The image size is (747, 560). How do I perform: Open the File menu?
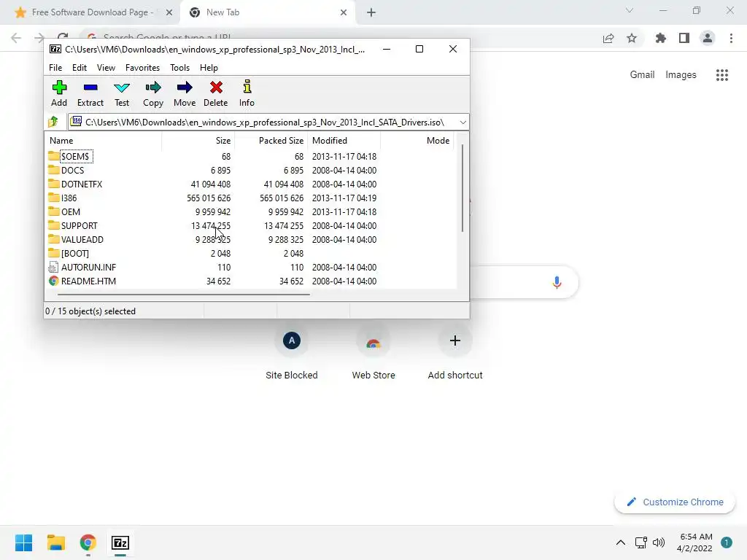point(55,68)
